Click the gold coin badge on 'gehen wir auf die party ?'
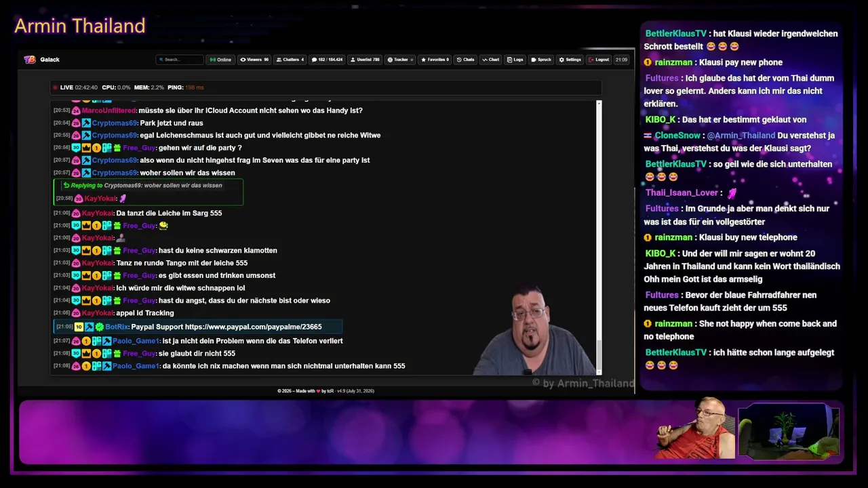The image size is (868, 488). 96,148
